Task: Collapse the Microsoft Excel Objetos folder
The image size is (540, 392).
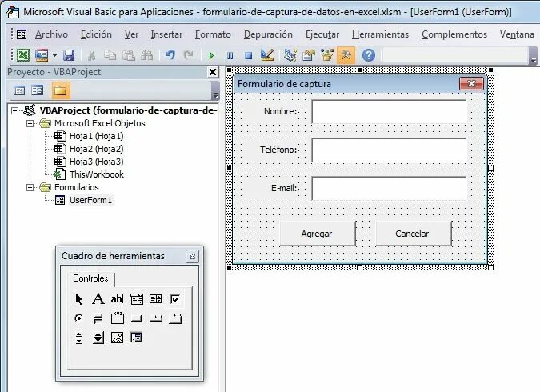Action: pyautogui.click(x=30, y=123)
